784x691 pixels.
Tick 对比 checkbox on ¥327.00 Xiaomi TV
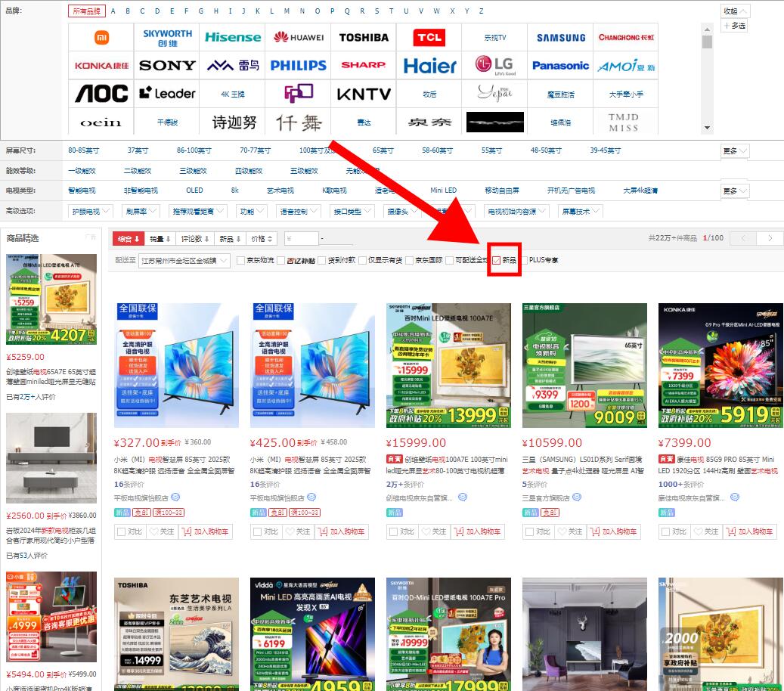121,531
